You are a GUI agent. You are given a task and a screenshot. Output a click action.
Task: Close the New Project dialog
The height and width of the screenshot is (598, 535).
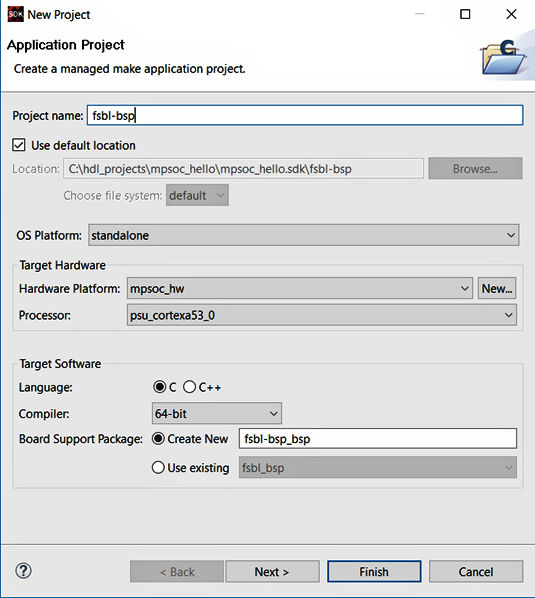511,14
